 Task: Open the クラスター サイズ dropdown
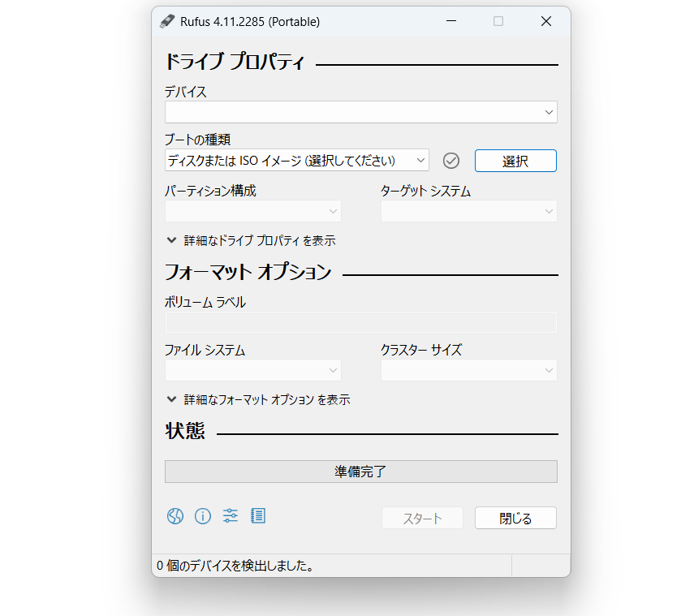click(x=468, y=370)
